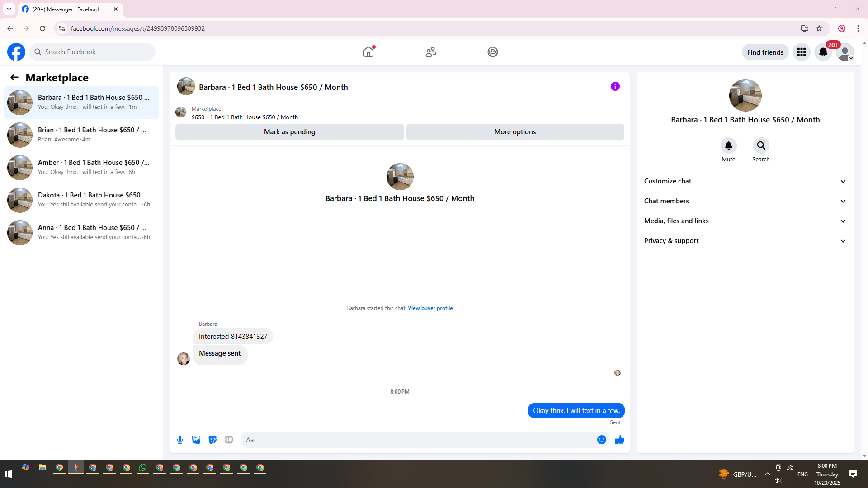This screenshot has width=868, height=488.
Task: Click the voice clip microphone icon
Action: pos(180,440)
